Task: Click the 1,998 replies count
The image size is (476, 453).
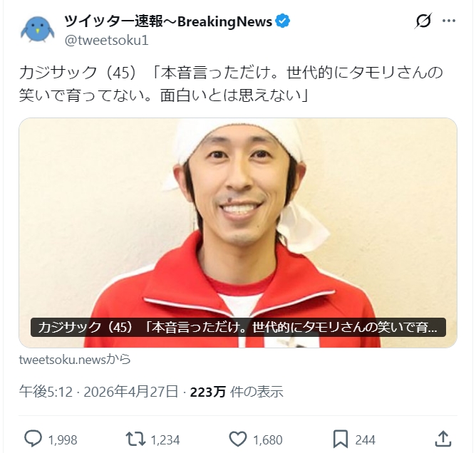Action: (x=63, y=440)
